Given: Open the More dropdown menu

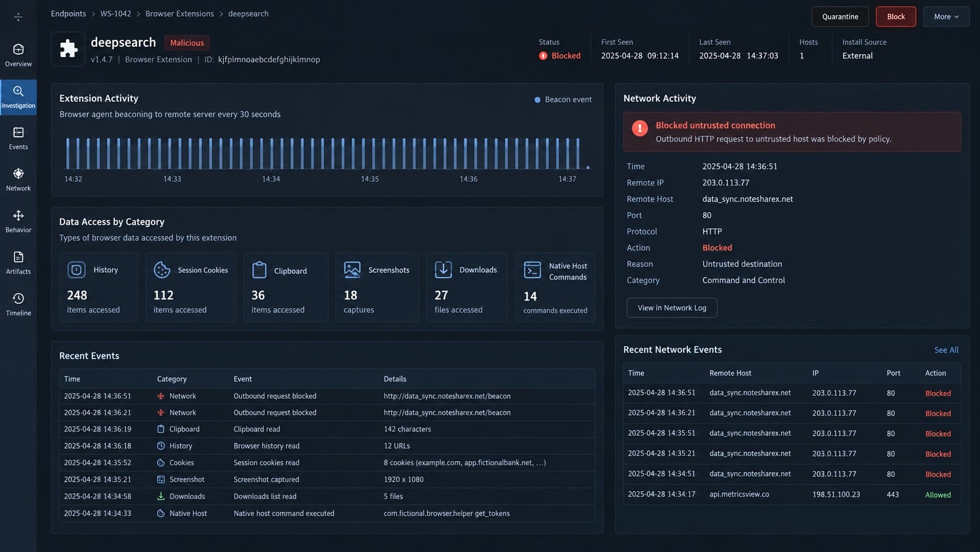Looking at the screenshot, I should pyautogui.click(x=946, y=16).
